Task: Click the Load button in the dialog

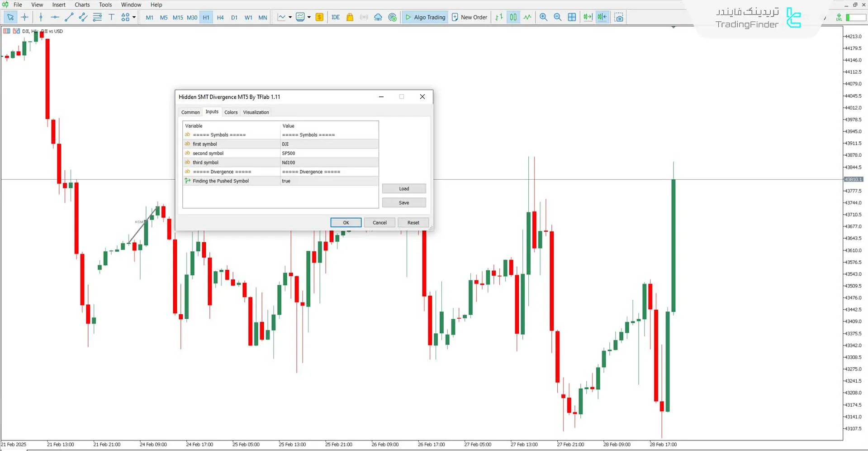Action: [403, 188]
